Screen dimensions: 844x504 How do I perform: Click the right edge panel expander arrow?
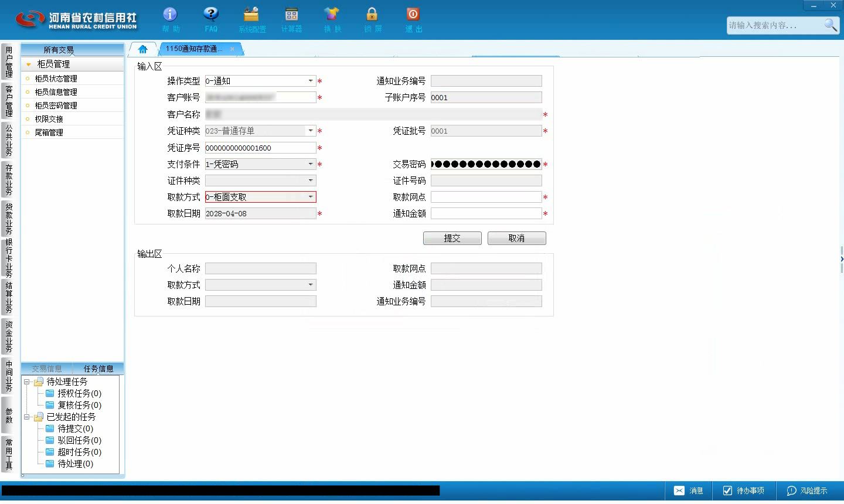[842, 258]
